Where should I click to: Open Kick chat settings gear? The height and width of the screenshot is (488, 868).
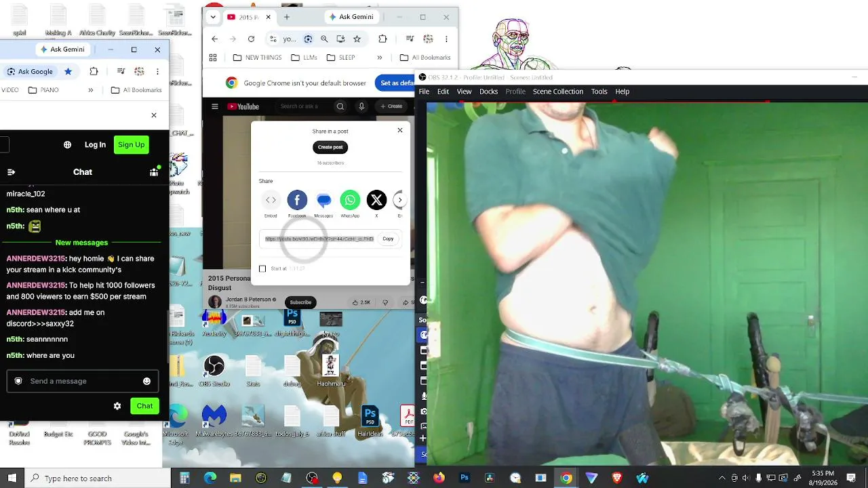point(117,406)
